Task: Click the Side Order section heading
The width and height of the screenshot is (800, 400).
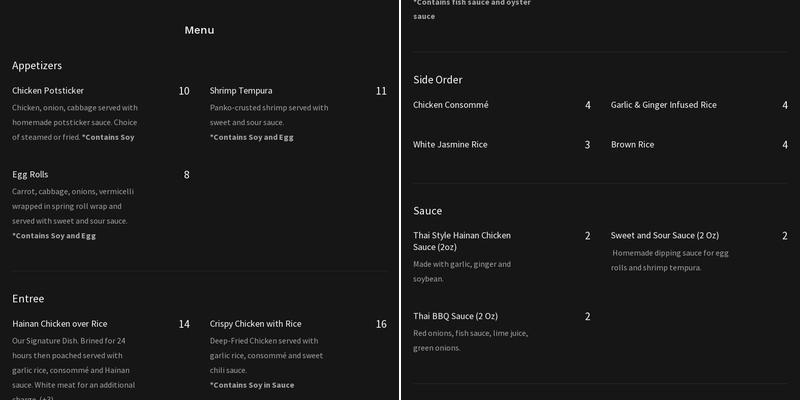Action: [438, 80]
